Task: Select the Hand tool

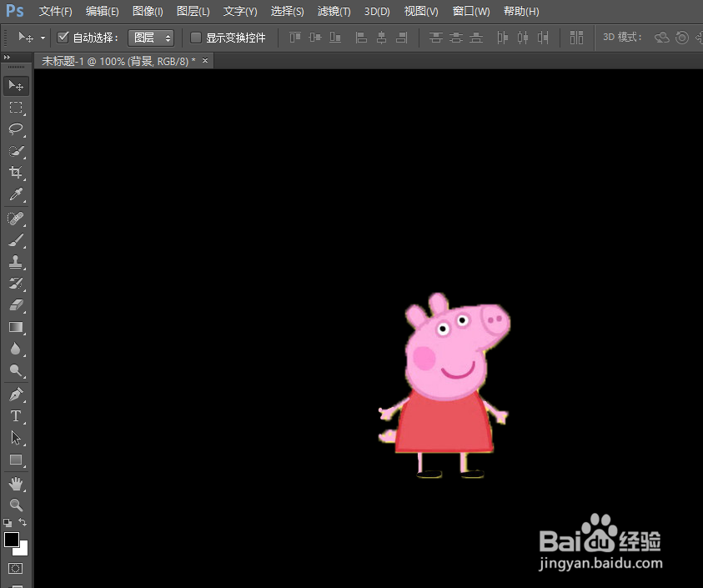Action: [x=16, y=484]
